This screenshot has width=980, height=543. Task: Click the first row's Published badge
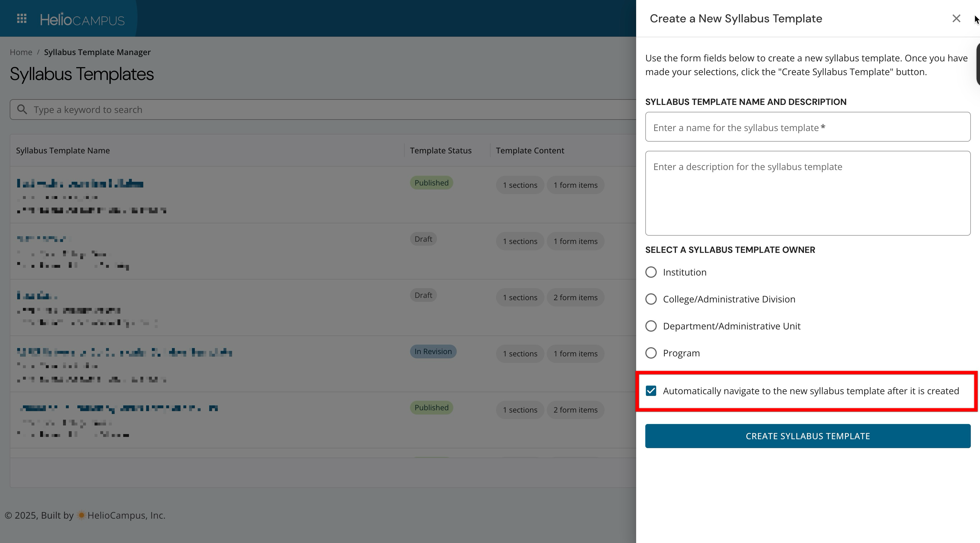(x=431, y=183)
